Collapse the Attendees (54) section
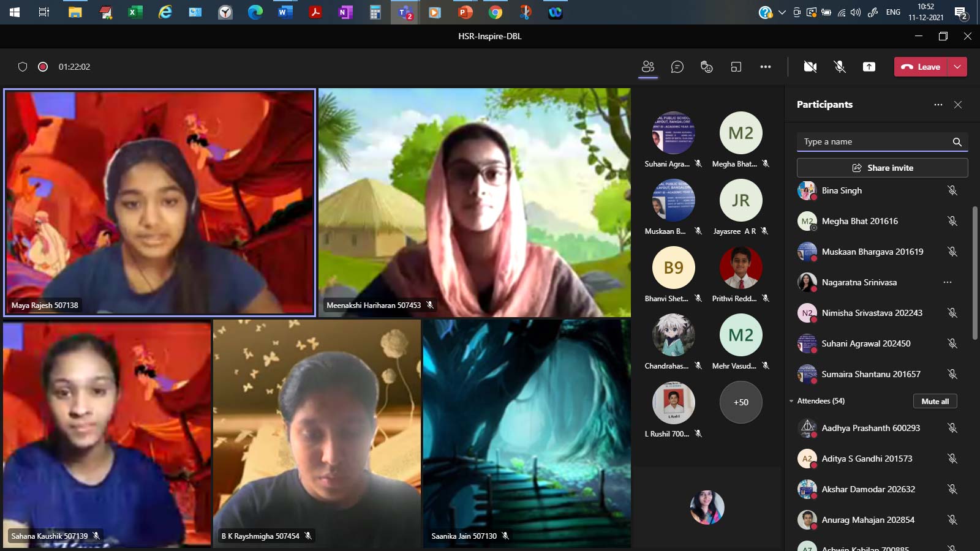The height and width of the screenshot is (551, 980). (x=791, y=401)
